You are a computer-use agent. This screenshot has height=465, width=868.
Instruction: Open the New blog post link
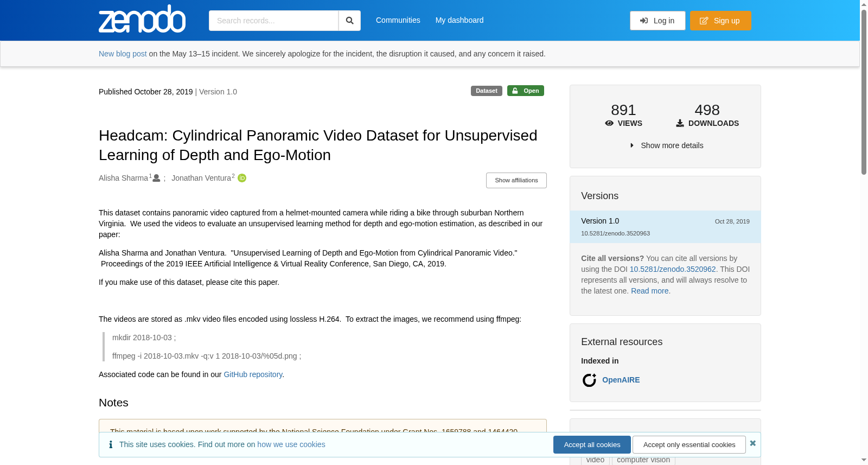[x=123, y=54]
